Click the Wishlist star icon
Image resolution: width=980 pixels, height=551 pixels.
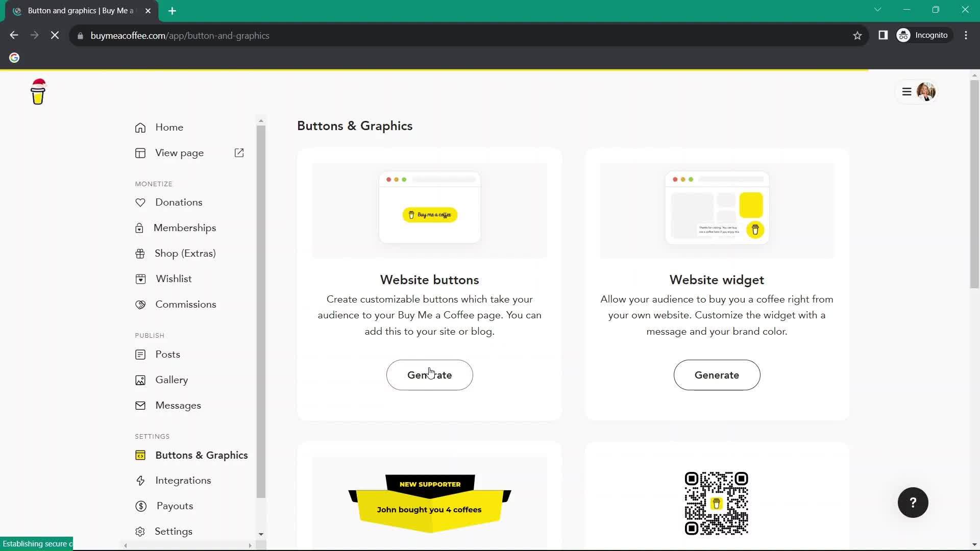[x=141, y=279]
